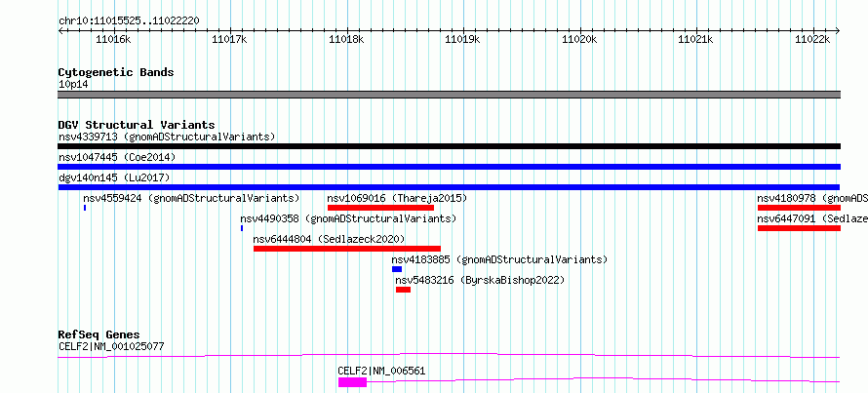Image resolution: width=868 pixels, height=393 pixels.
Task: Open variant label nsv6447091
Action: coord(789,218)
